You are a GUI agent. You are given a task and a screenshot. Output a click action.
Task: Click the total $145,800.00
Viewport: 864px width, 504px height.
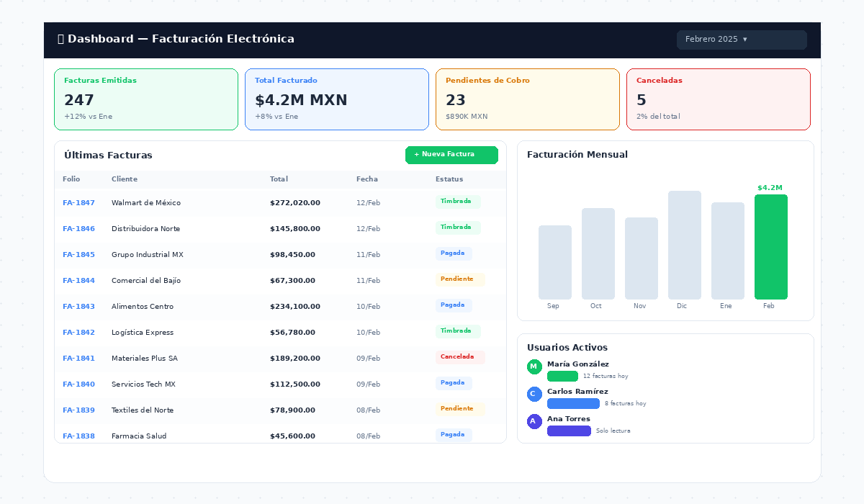pos(295,229)
